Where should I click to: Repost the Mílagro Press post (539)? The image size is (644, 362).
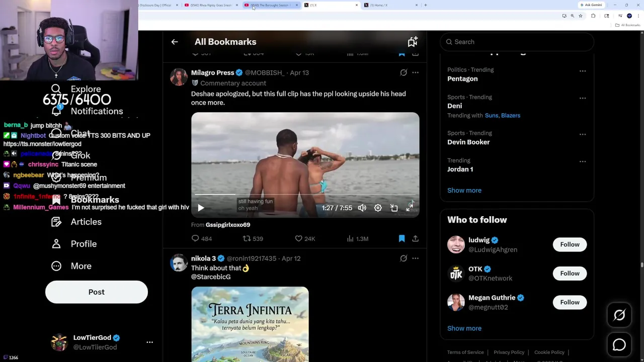[253, 239]
